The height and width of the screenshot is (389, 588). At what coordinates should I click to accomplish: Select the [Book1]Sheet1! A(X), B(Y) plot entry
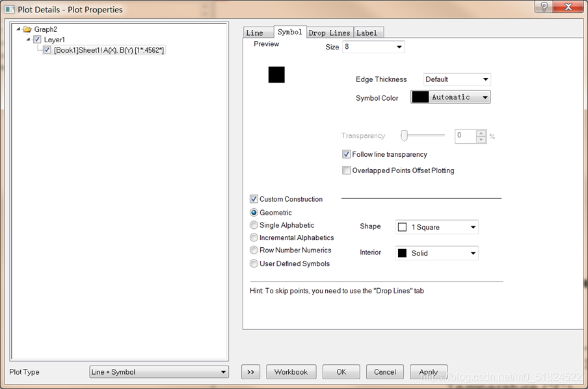tap(109, 50)
